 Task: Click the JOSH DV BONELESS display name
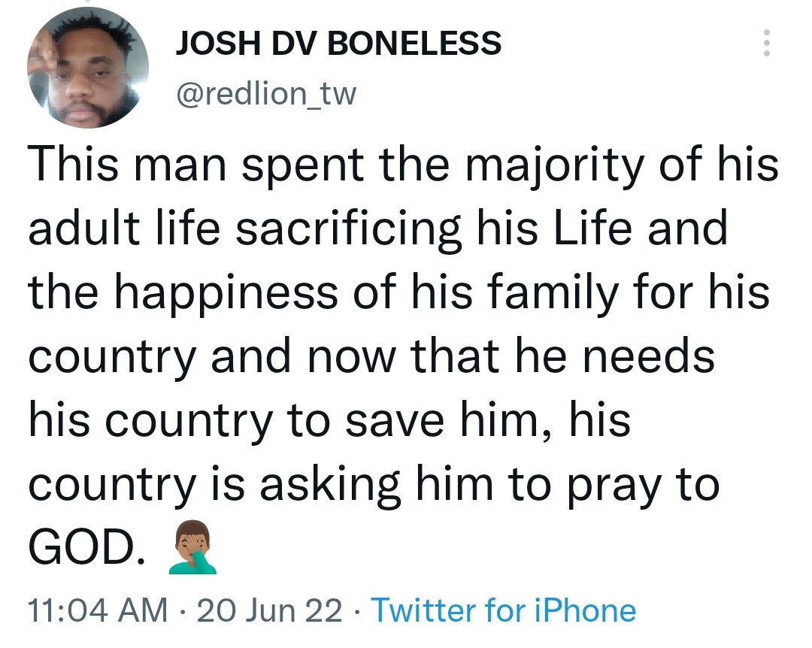(338, 43)
